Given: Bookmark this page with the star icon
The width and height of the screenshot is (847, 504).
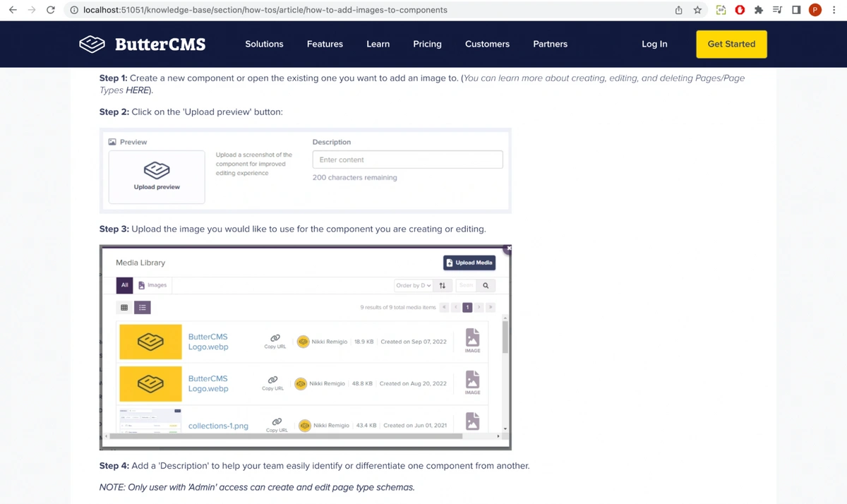Looking at the screenshot, I should point(697,10).
